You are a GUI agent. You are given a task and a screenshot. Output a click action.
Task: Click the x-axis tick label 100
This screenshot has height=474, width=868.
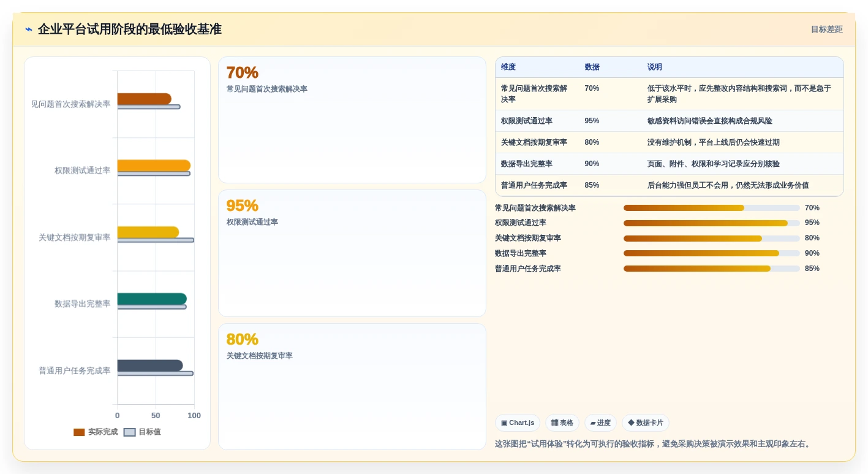pyautogui.click(x=194, y=416)
